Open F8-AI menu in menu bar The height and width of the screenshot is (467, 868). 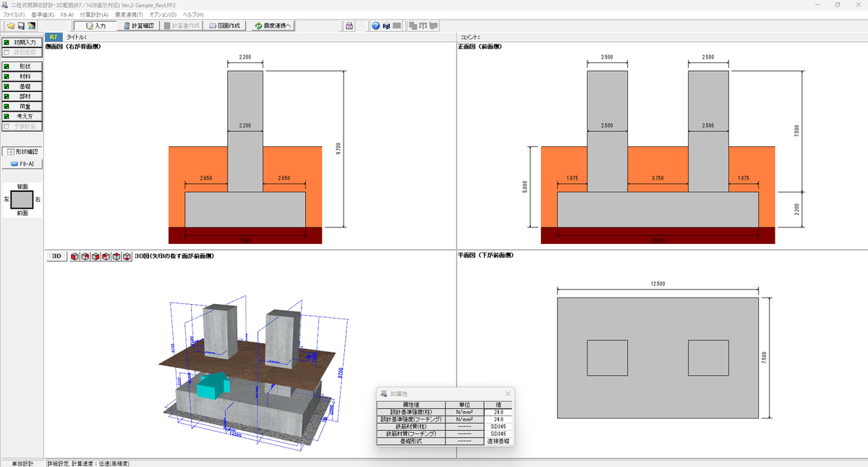(67, 14)
